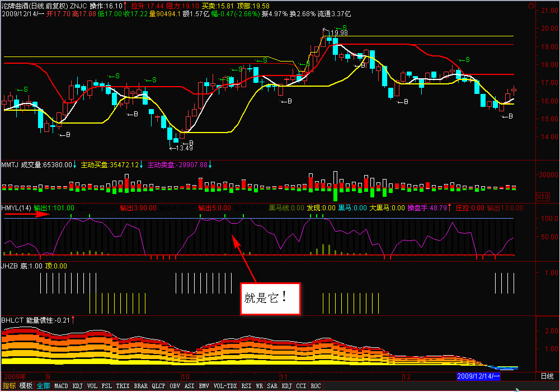Choose the ROC indicator
This screenshot has width=560, height=392.
(x=316, y=386)
